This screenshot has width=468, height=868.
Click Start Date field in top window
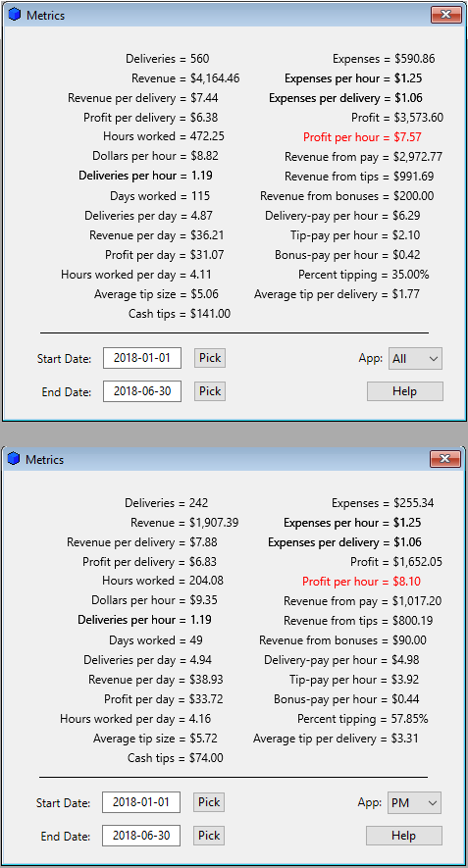(142, 358)
